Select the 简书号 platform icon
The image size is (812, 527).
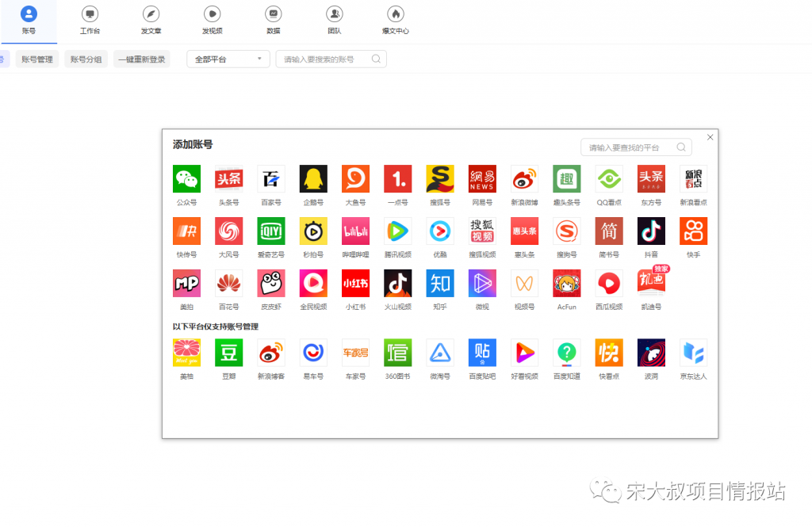(609, 231)
